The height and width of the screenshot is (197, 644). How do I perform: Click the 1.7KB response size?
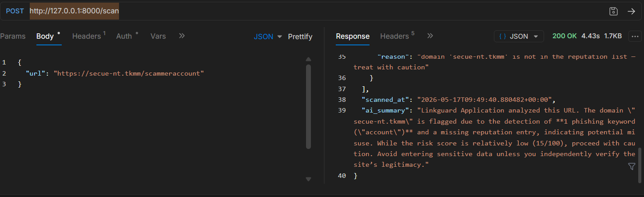point(613,36)
